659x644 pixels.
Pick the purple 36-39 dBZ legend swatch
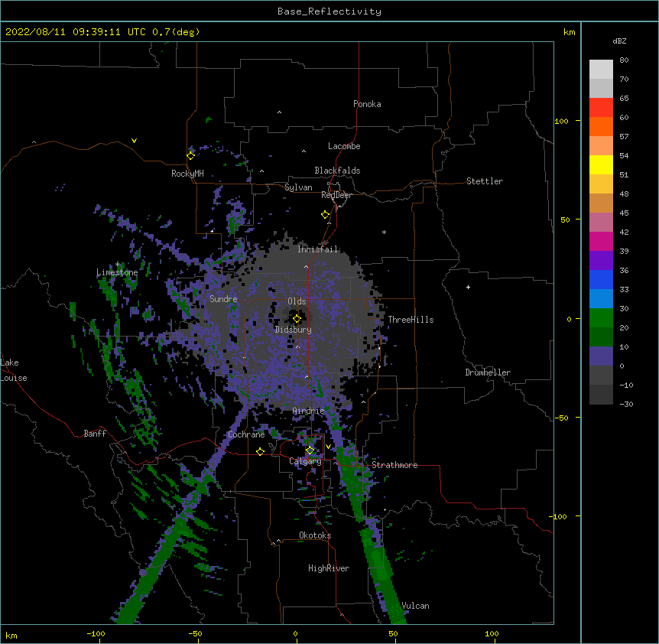pyautogui.click(x=601, y=261)
